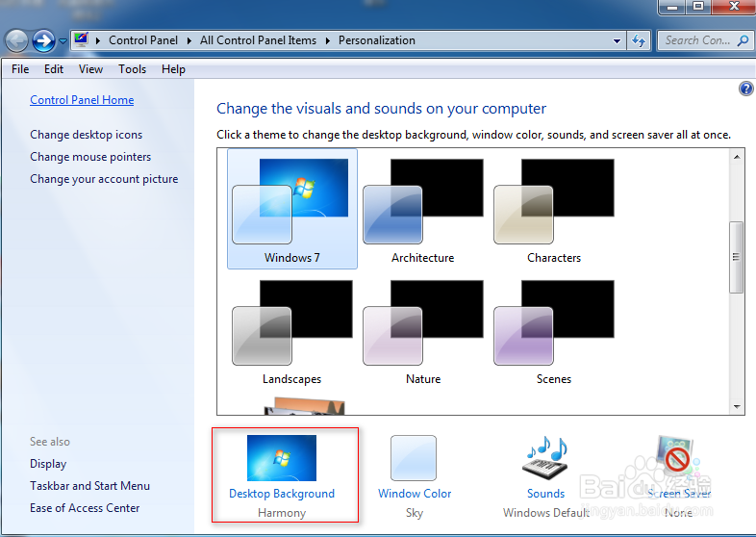Click the Screen Saver icon
Screen dimensions: 756x537
click(x=676, y=458)
